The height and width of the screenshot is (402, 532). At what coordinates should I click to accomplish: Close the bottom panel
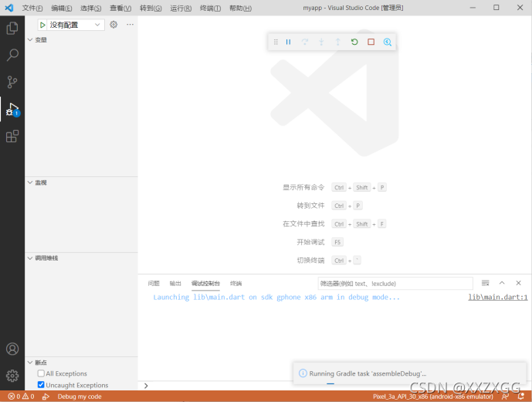point(518,283)
